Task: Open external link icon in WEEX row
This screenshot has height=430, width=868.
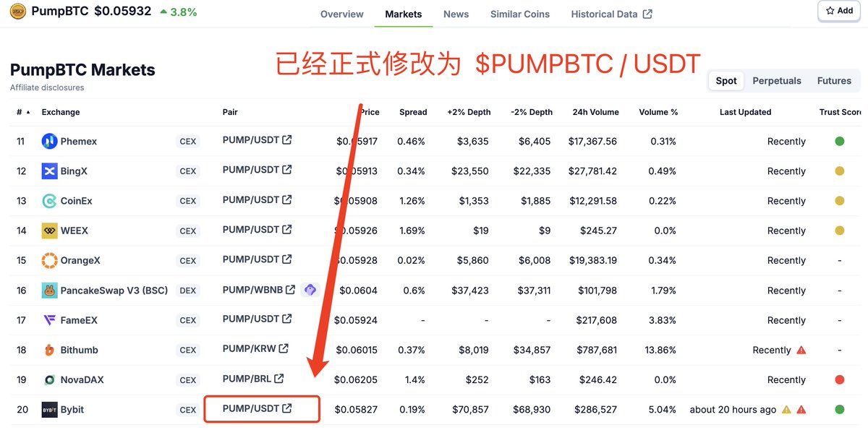Action: (x=287, y=229)
